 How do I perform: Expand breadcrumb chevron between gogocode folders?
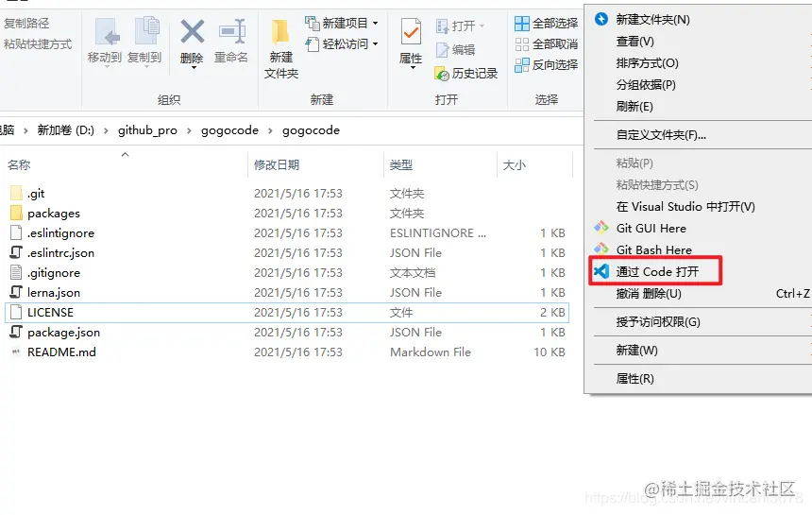click(270, 130)
